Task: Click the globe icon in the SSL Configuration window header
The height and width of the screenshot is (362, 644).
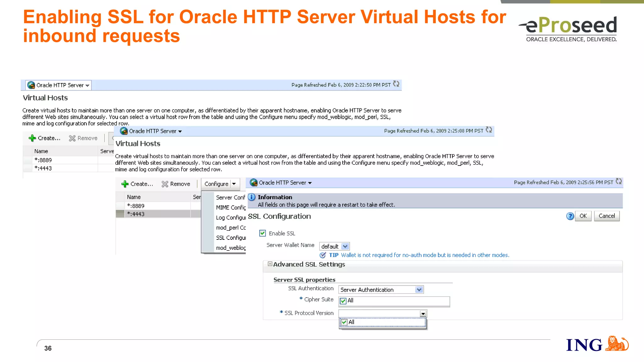Action: (x=254, y=183)
